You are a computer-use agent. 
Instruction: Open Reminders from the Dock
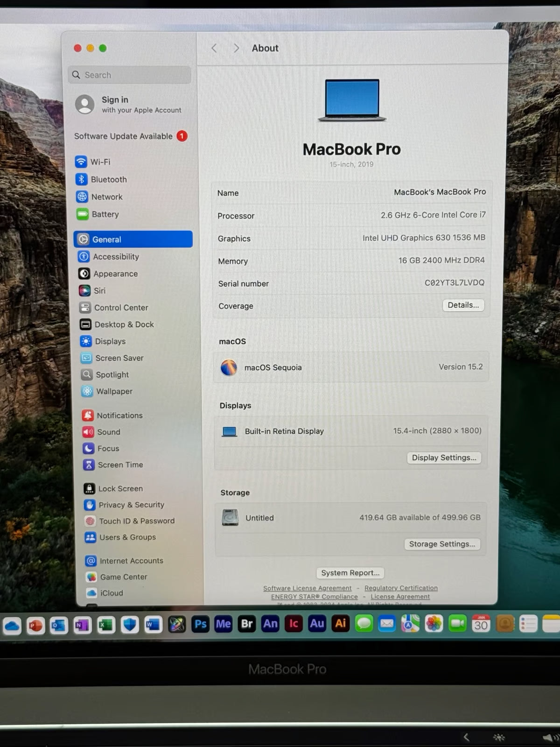[528, 623]
